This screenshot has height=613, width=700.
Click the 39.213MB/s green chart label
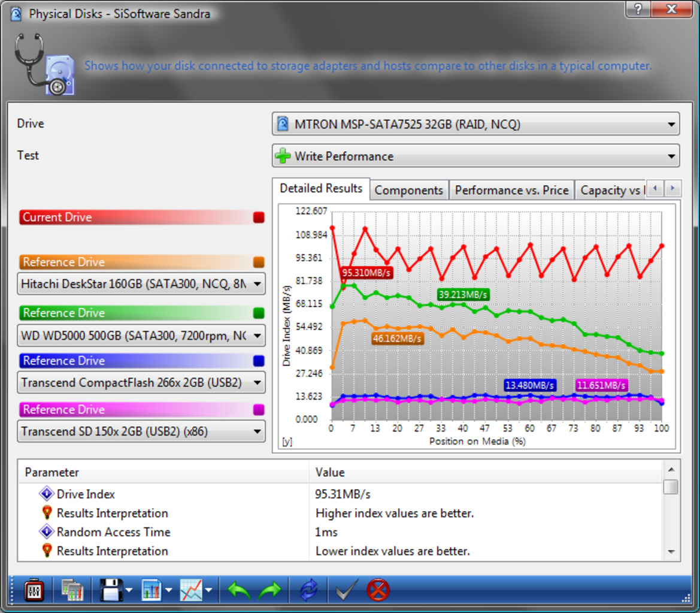(463, 294)
